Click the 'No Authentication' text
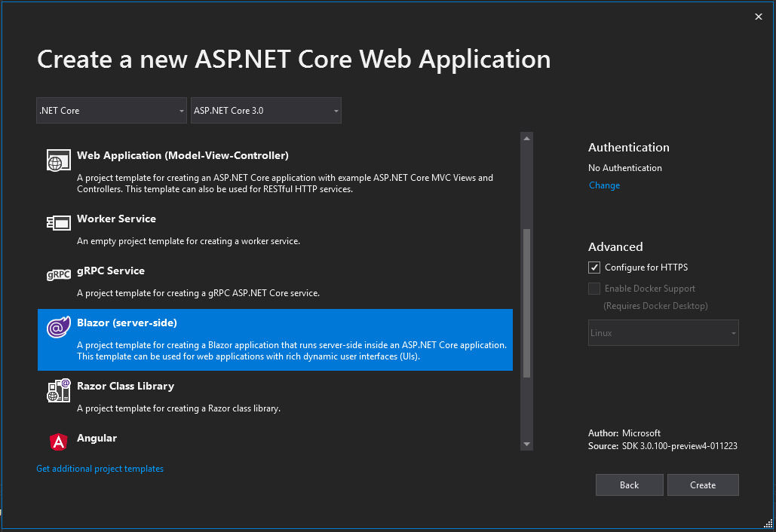Screen dimensions: 776x532 [625, 168]
